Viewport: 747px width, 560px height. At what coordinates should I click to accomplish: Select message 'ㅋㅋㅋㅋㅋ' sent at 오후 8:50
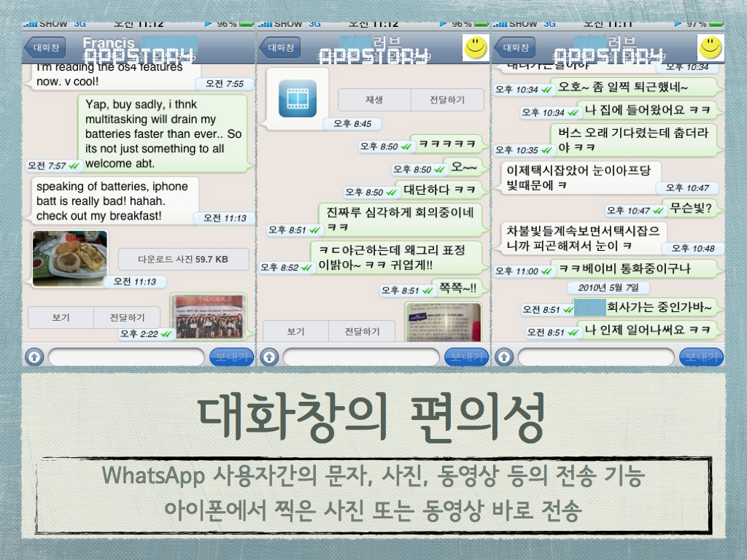[x=447, y=144]
